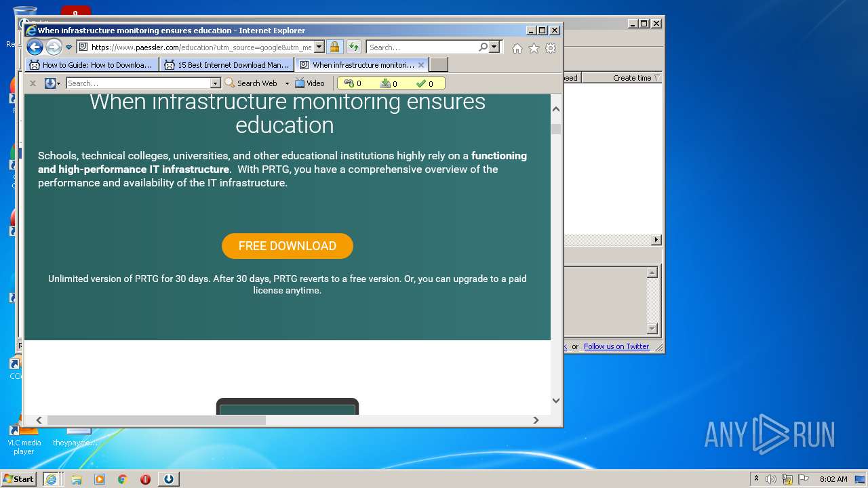This screenshot has height=488, width=868.
Task: Open Opera browser from taskbar
Action: point(145,479)
